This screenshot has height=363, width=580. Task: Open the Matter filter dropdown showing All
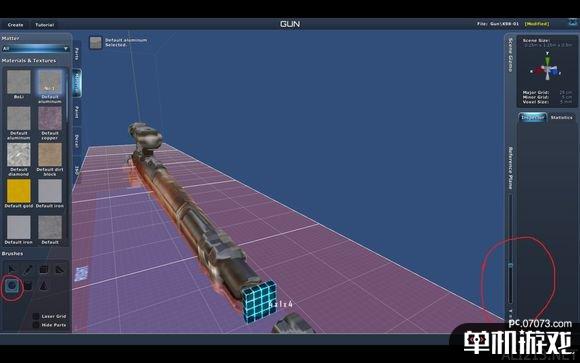35,48
